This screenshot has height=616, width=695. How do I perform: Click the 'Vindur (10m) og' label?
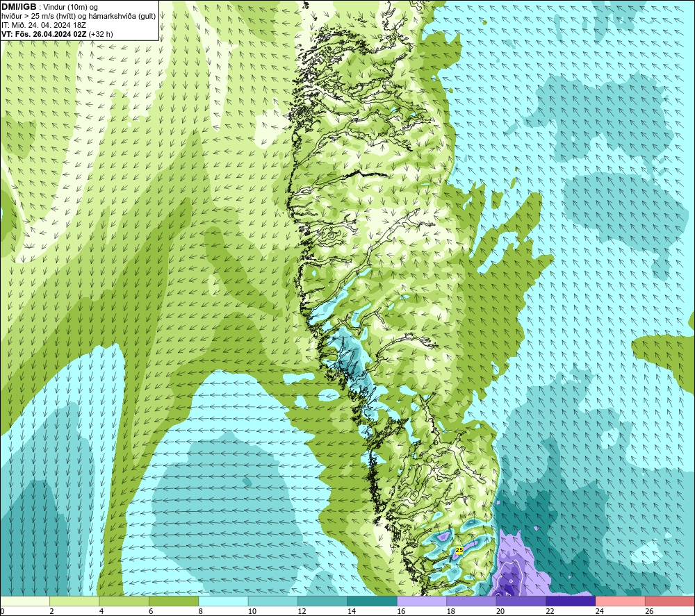(70, 8)
